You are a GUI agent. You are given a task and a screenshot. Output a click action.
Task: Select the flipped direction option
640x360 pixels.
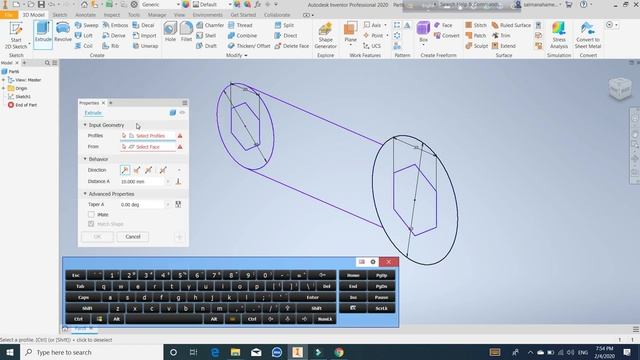[137, 170]
